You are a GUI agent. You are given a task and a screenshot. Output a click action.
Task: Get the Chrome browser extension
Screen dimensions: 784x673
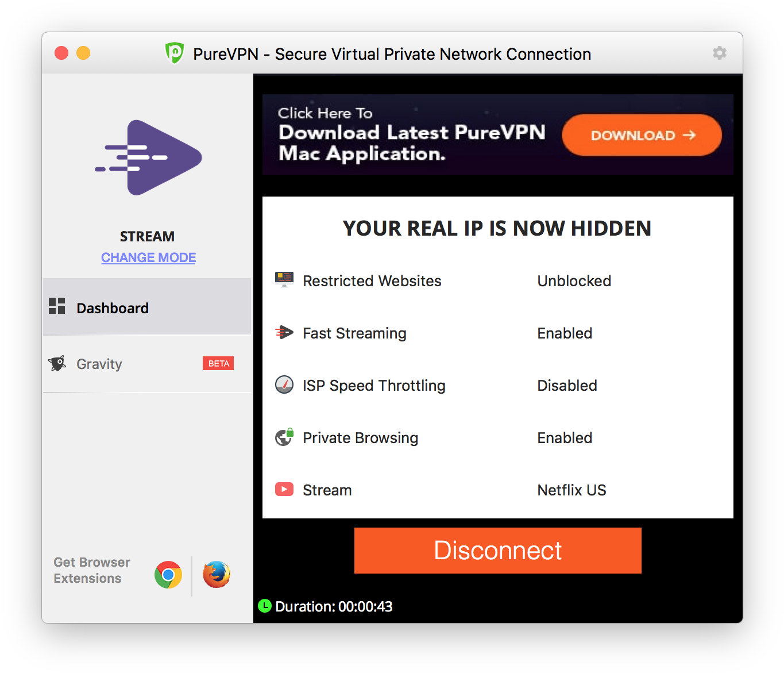[168, 575]
